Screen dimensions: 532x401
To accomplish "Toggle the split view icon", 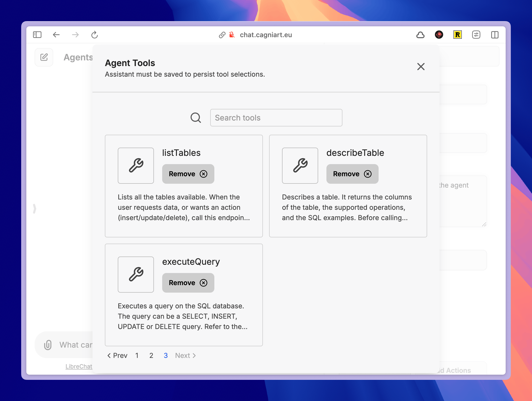I will 495,35.
